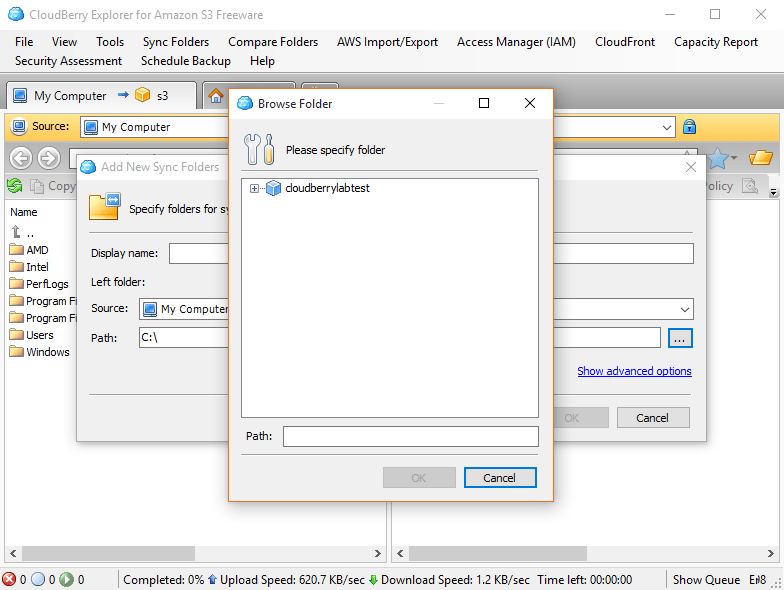Click the sync folders icon in Add New Sync Folders

pyautogui.click(x=104, y=206)
